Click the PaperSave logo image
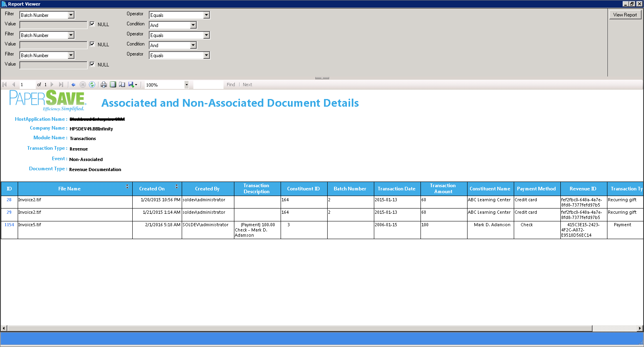Image resolution: width=644 pixels, height=347 pixels. (x=47, y=101)
